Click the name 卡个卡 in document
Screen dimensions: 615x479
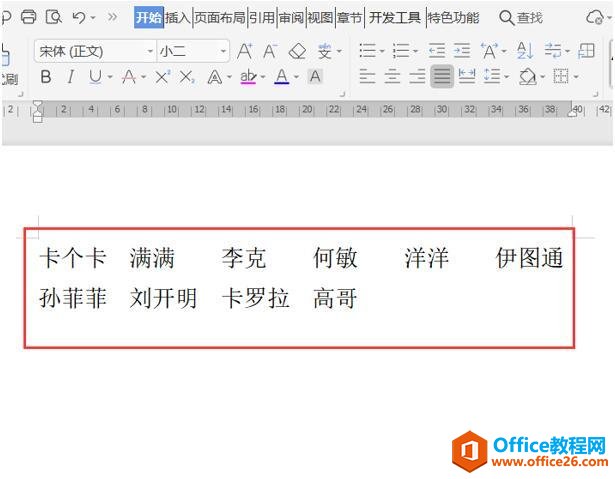(x=73, y=258)
